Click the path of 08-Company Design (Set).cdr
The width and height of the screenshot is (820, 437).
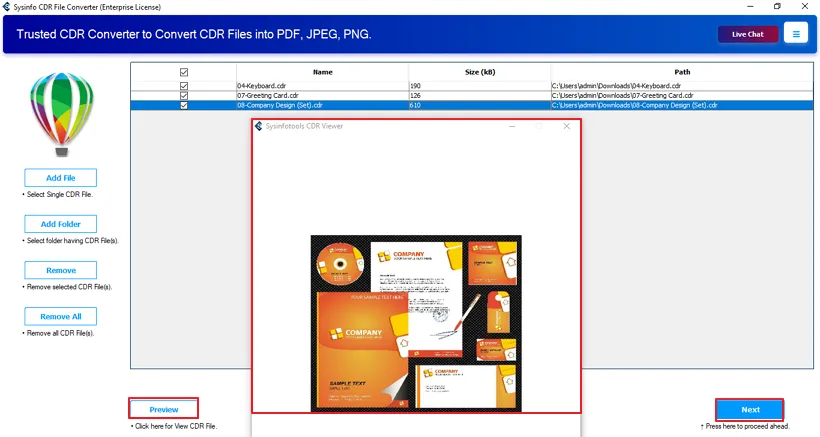pos(634,105)
